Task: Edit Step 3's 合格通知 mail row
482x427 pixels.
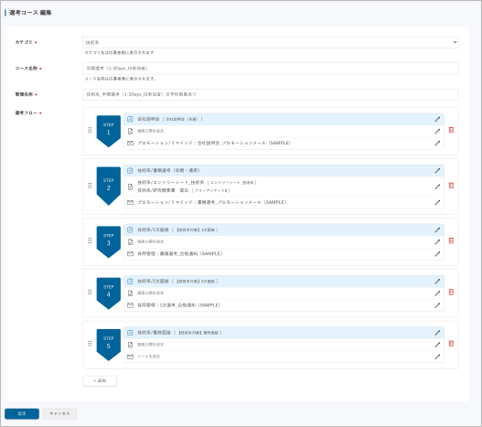Action: coord(437,254)
